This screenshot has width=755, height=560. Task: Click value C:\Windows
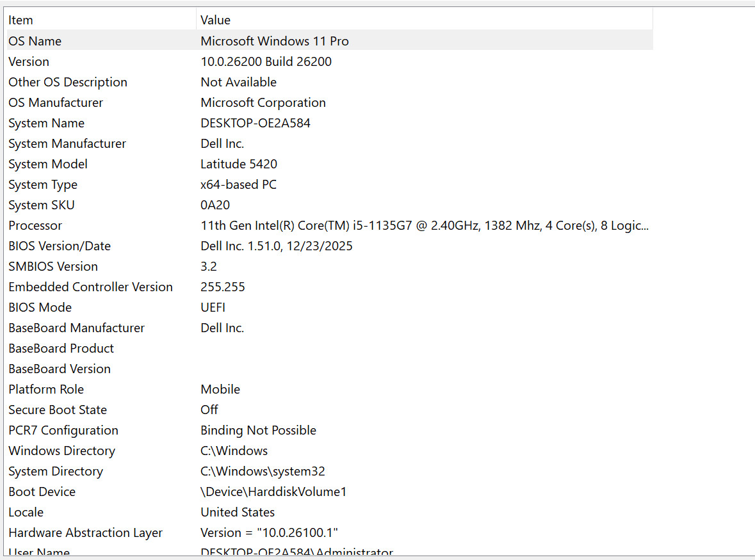(x=234, y=451)
